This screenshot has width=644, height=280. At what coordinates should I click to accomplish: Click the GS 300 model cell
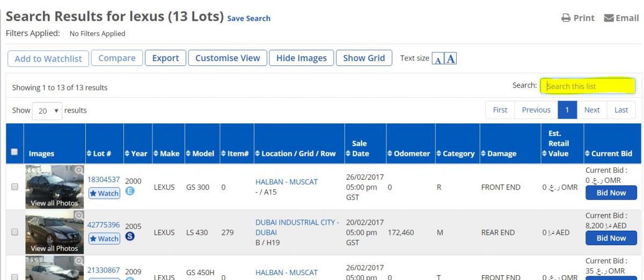[x=199, y=188]
